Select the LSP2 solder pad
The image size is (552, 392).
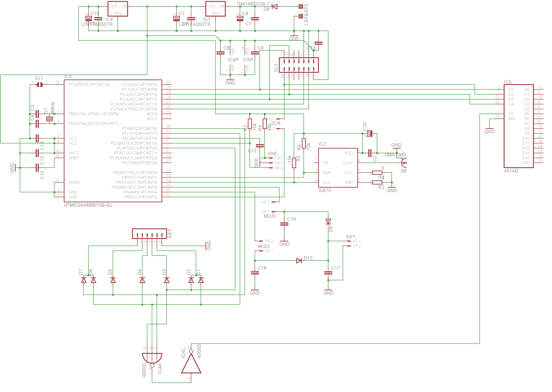pos(301,7)
